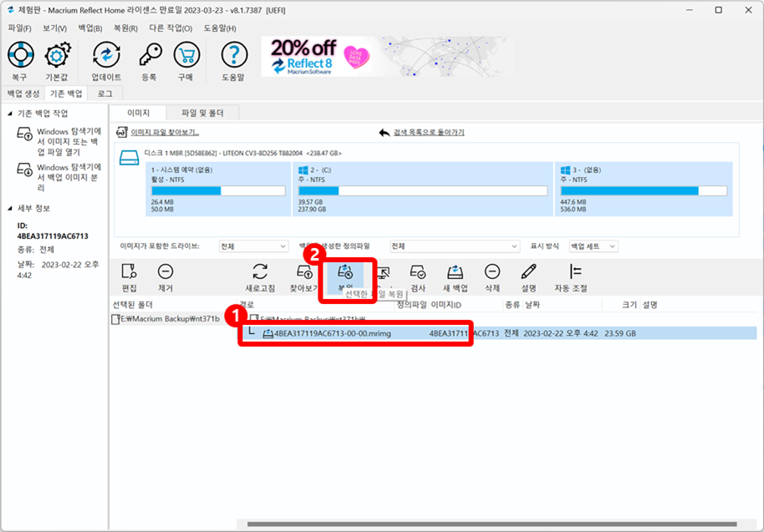Click the back arrow beside 검색 목록으로 돌아가기
The image size is (764, 532).
click(384, 133)
